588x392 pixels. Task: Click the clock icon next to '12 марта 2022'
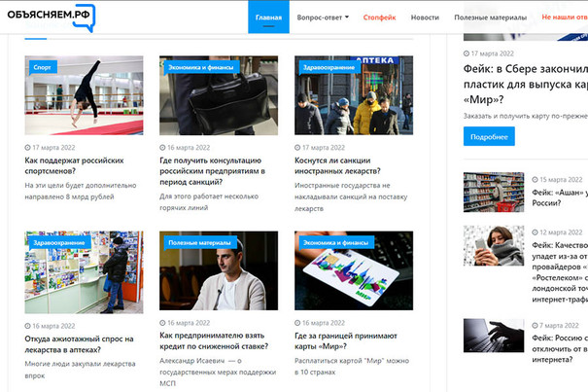[535, 232]
